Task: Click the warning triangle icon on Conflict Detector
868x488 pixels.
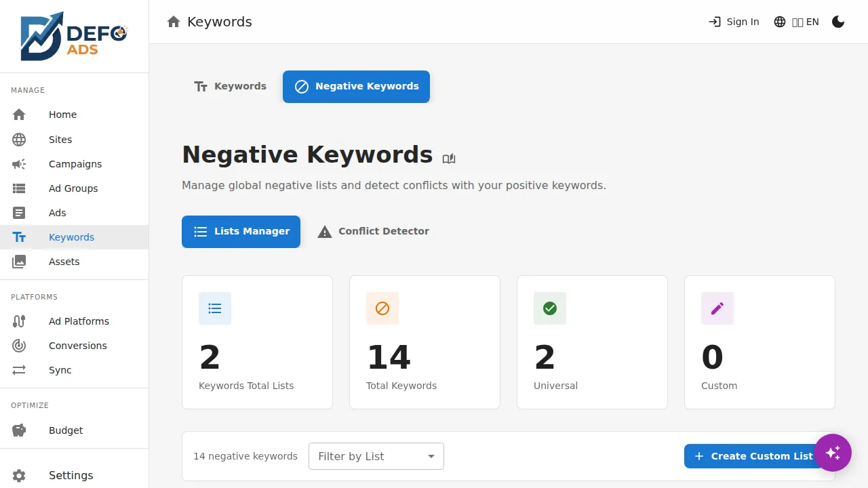Action: point(325,232)
